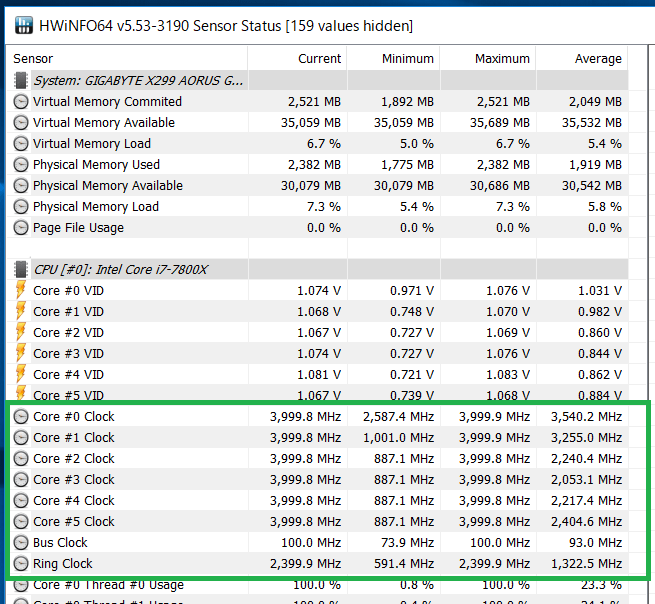Image resolution: width=655 pixels, height=604 pixels.
Task: Click the 1,919 MB Physical Memory Used average
Action: coord(595,165)
